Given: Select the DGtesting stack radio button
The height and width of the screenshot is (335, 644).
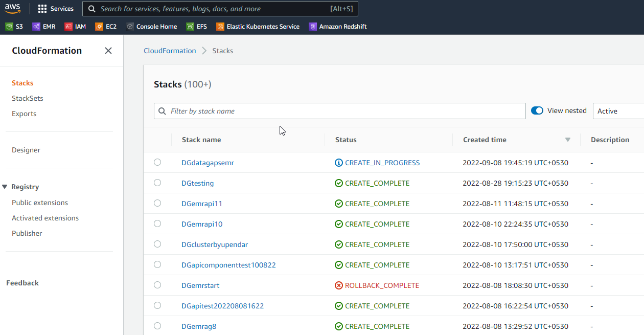Looking at the screenshot, I should (157, 183).
